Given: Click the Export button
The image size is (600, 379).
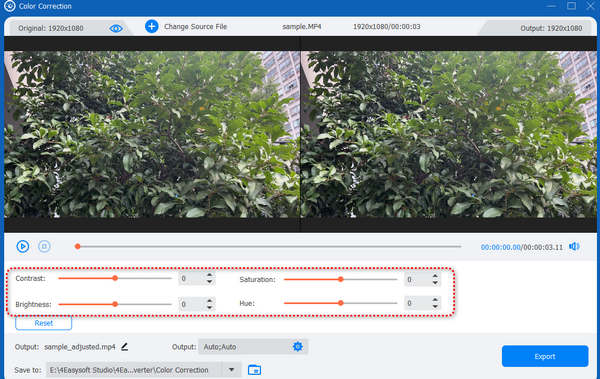Looking at the screenshot, I should (545, 356).
